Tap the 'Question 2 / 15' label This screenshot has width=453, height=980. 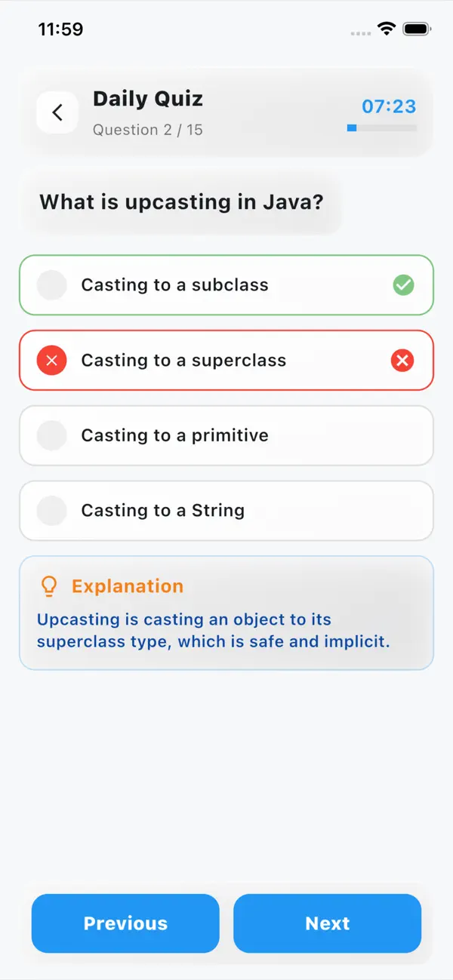point(147,130)
